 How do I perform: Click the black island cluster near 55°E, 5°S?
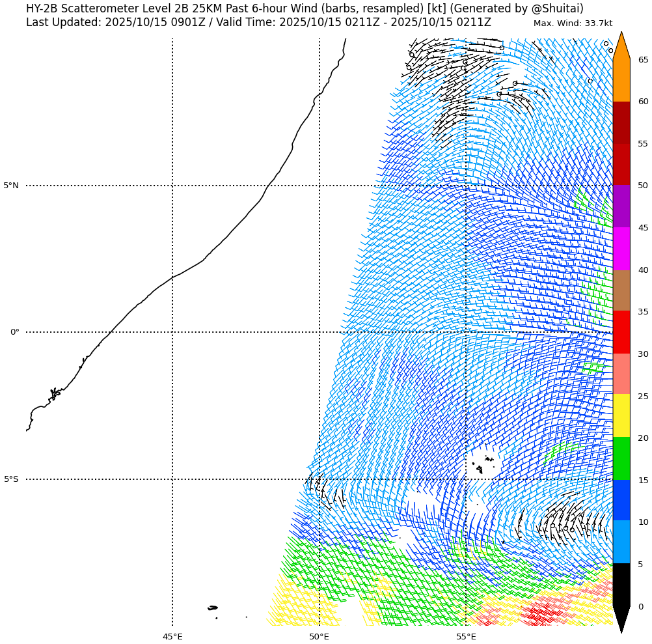click(483, 464)
